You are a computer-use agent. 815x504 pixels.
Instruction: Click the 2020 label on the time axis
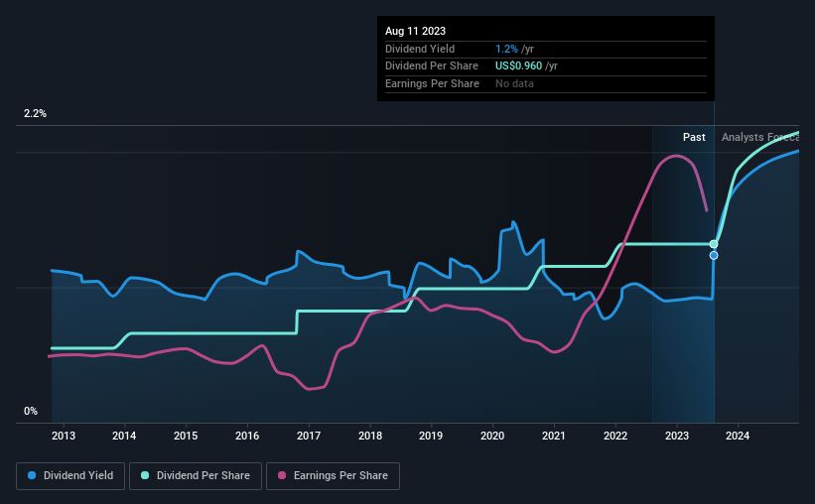[492, 436]
